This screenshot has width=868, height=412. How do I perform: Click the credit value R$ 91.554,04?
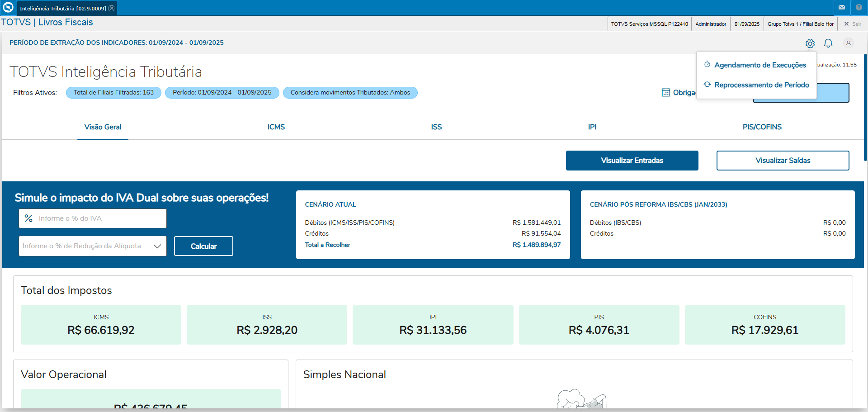(x=541, y=233)
